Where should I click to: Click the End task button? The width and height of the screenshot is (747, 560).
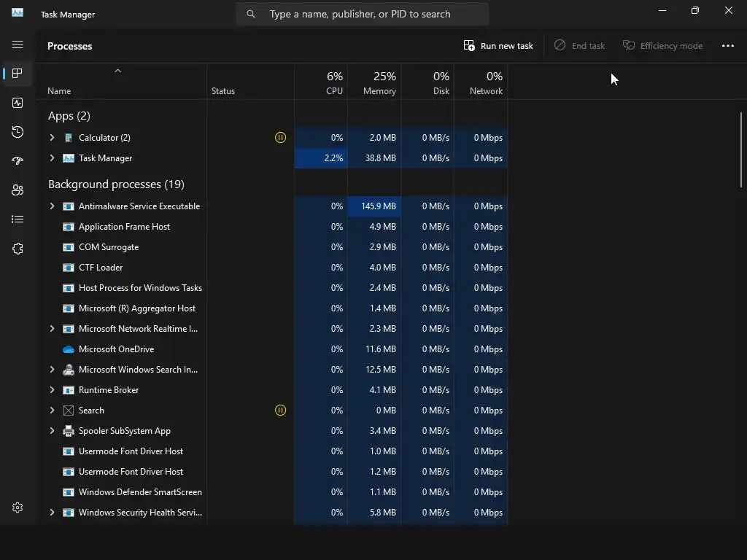click(580, 46)
